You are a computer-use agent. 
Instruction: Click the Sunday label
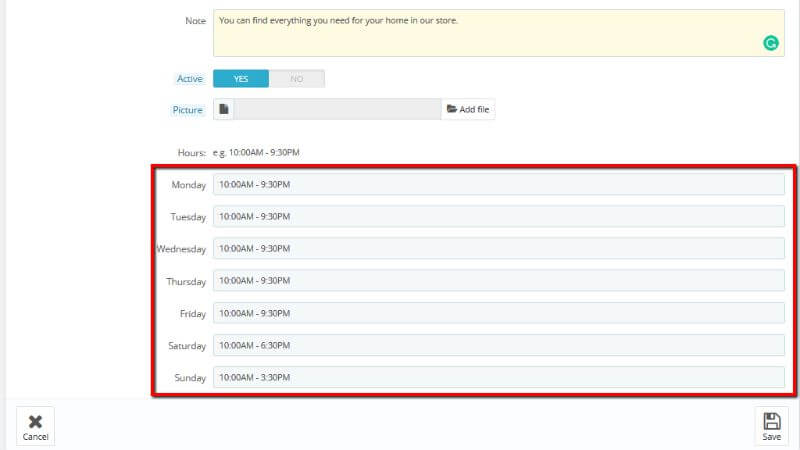click(190, 378)
